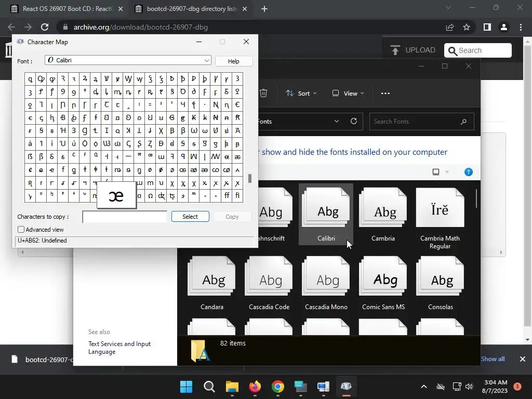The image size is (532, 399).
Task: Switch to the React OS 26907 Boot CD tab
Action: tap(66, 9)
